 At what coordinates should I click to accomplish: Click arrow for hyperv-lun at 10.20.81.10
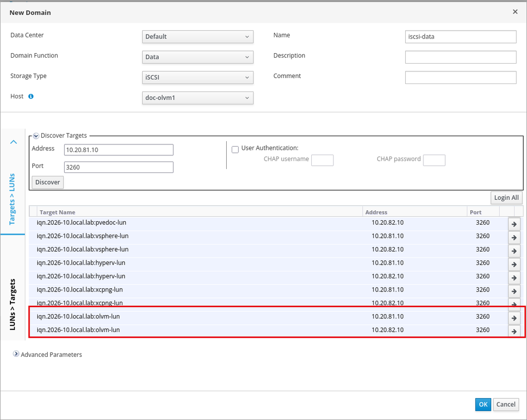pyautogui.click(x=514, y=265)
